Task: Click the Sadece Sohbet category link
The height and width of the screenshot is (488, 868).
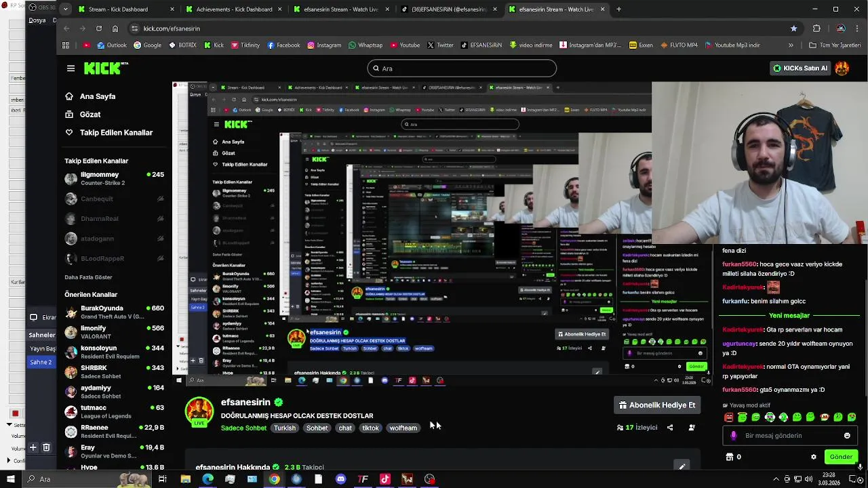Action: [x=243, y=428]
